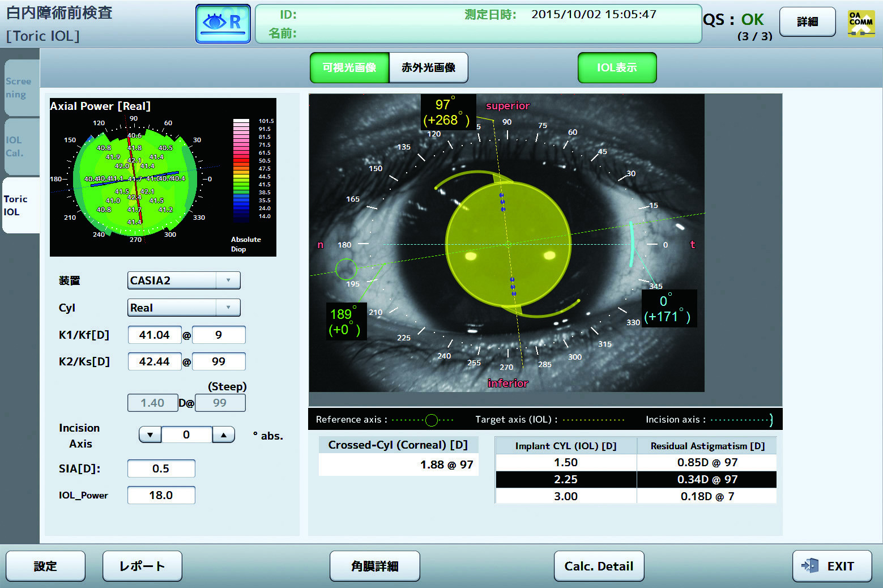
Task: Switch to infrared image (赤外光画像)
Action: (428, 68)
